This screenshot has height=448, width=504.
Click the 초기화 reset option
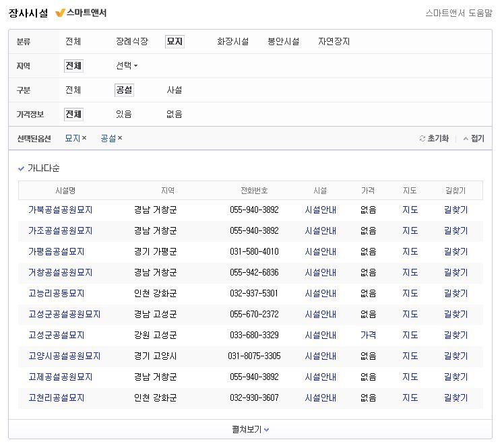coord(434,139)
